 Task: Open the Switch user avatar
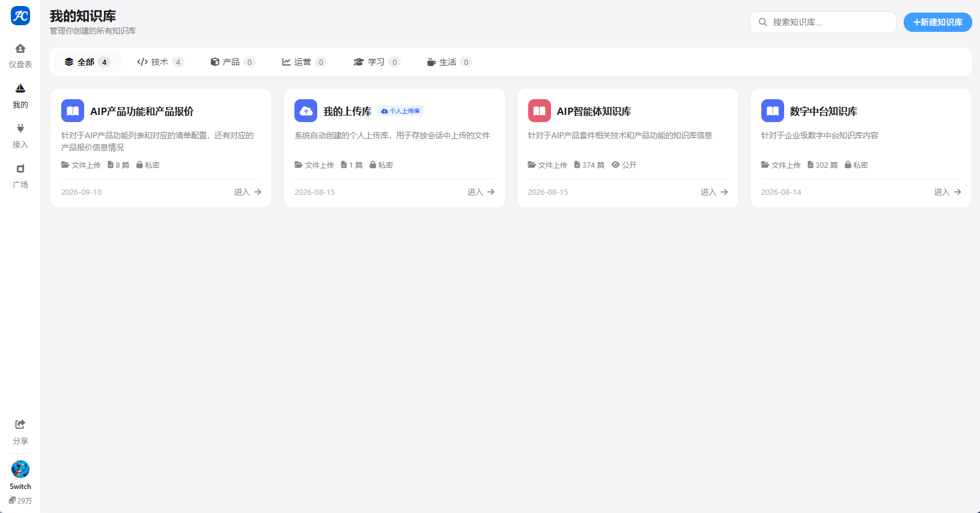(20, 469)
